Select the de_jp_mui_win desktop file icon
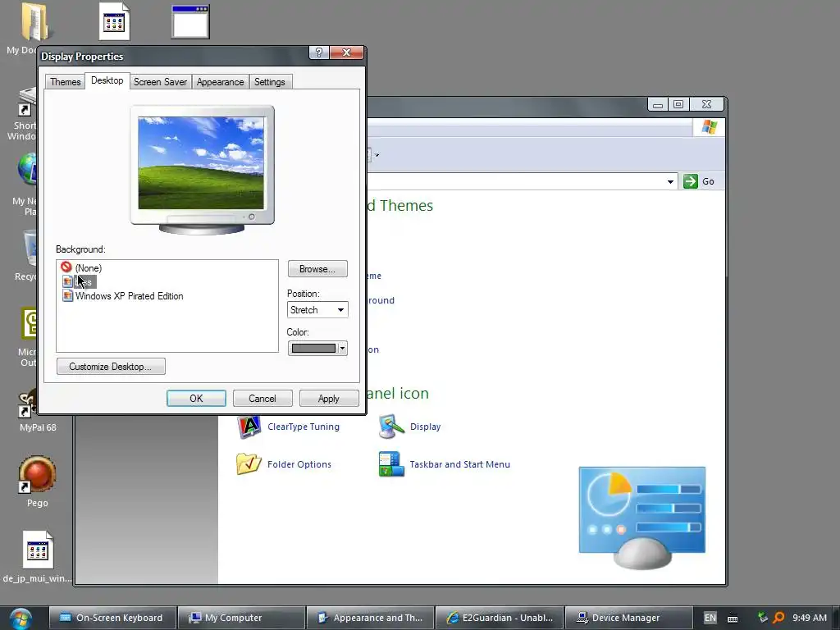 (x=38, y=557)
